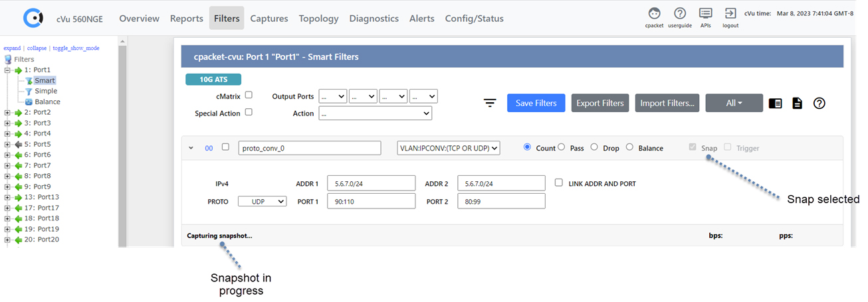Click the PORT 2 field showing 80:99
The height and width of the screenshot is (302, 868).
[x=501, y=201]
